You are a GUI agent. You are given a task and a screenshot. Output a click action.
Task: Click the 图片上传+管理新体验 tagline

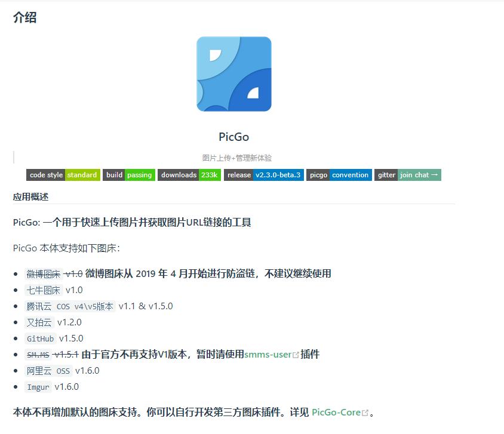(237, 158)
